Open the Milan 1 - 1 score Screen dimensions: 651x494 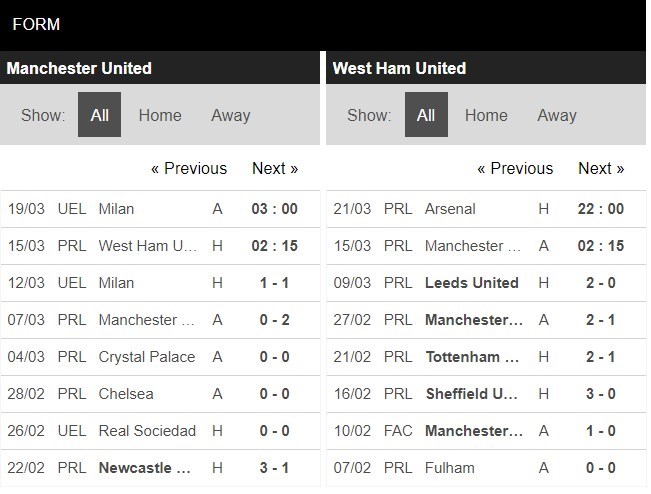click(275, 283)
